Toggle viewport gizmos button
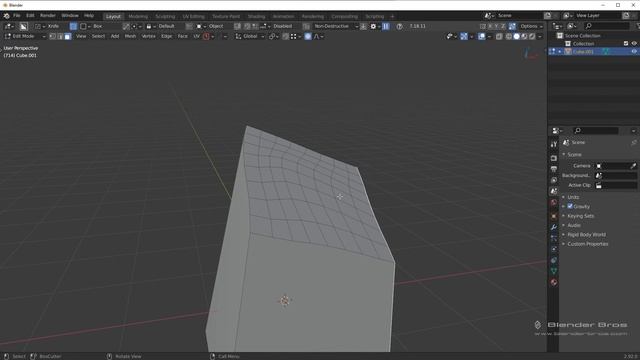This screenshot has width=640, height=360. (x=464, y=36)
